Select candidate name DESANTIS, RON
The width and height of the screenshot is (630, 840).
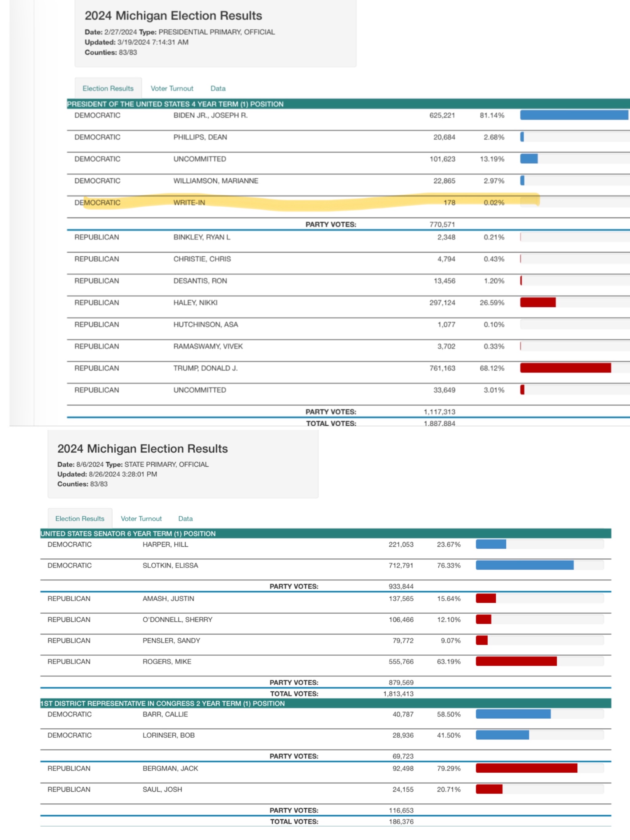[200, 281]
